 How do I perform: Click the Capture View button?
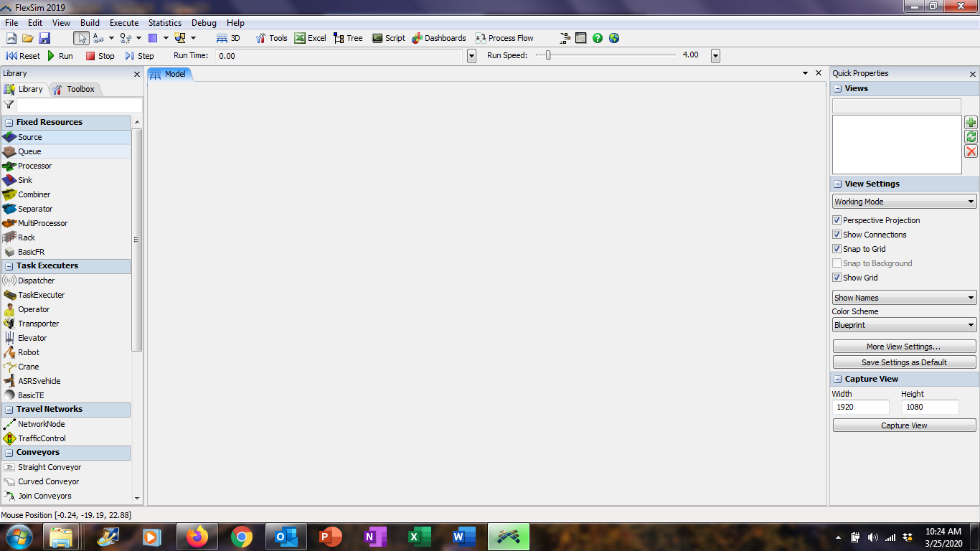tap(904, 425)
